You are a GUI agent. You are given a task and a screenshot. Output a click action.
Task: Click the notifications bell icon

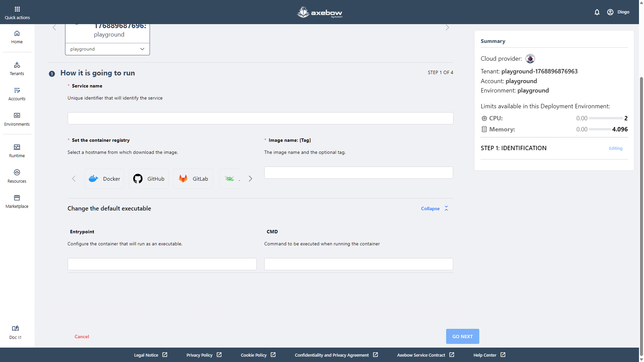pos(597,12)
